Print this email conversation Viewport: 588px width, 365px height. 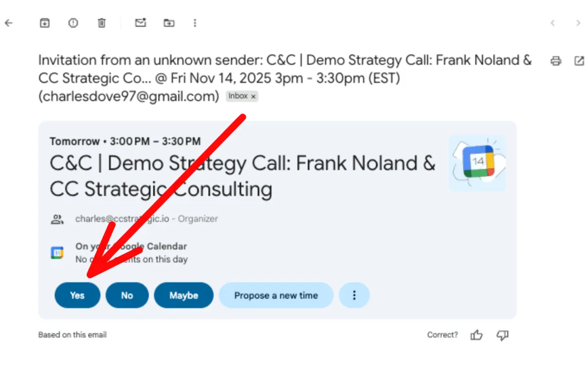[x=556, y=61]
